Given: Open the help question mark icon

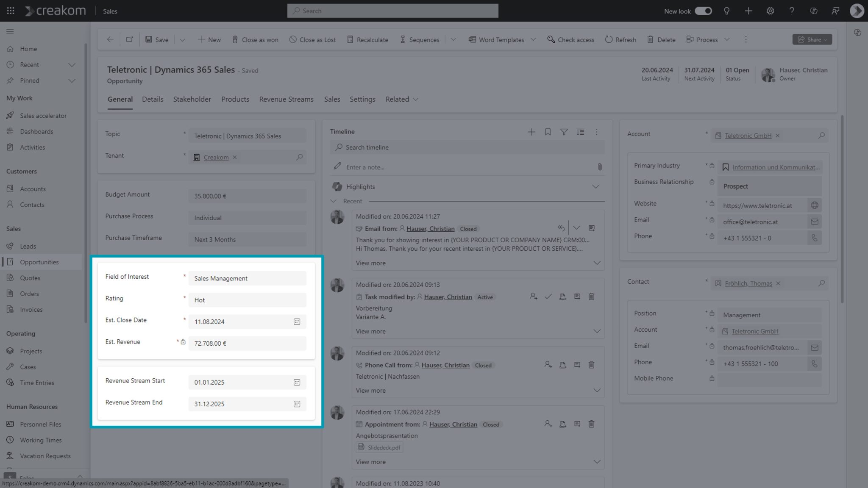Looking at the screenshot, I should pos(792,11).
